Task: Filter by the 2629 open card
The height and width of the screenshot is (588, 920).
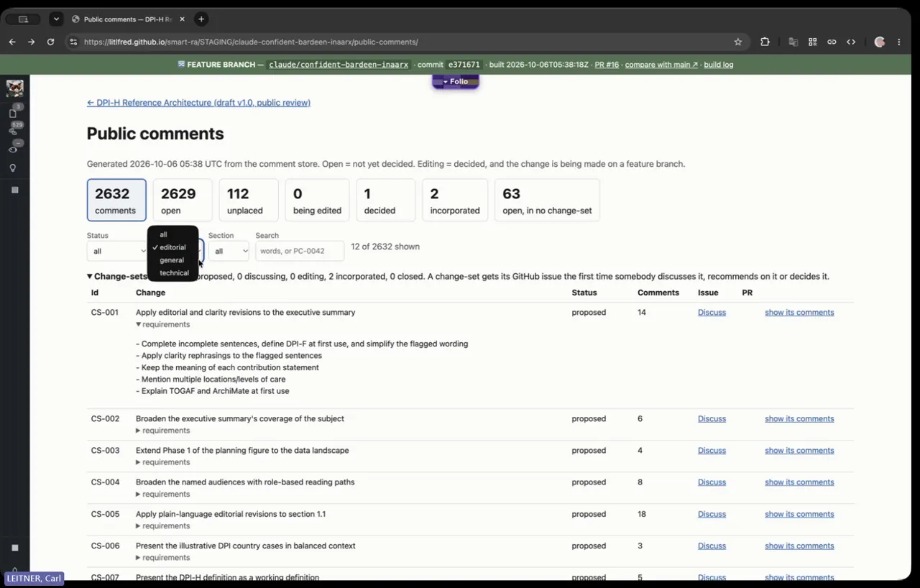Action: [x=183, y=200]
